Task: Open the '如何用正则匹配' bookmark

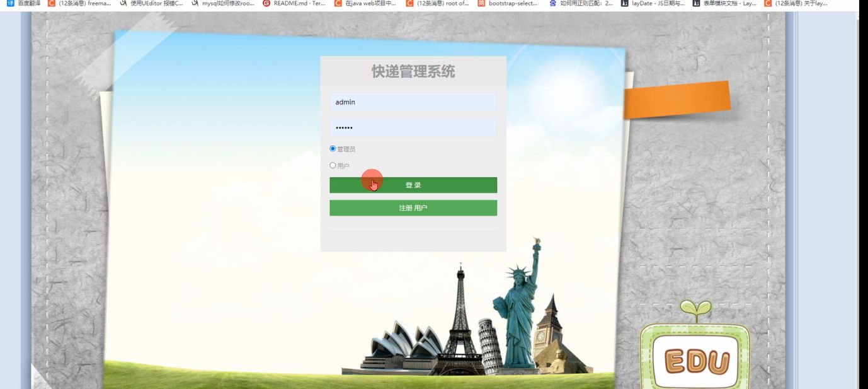Action: pyautogui.click(x=581, y=3)
